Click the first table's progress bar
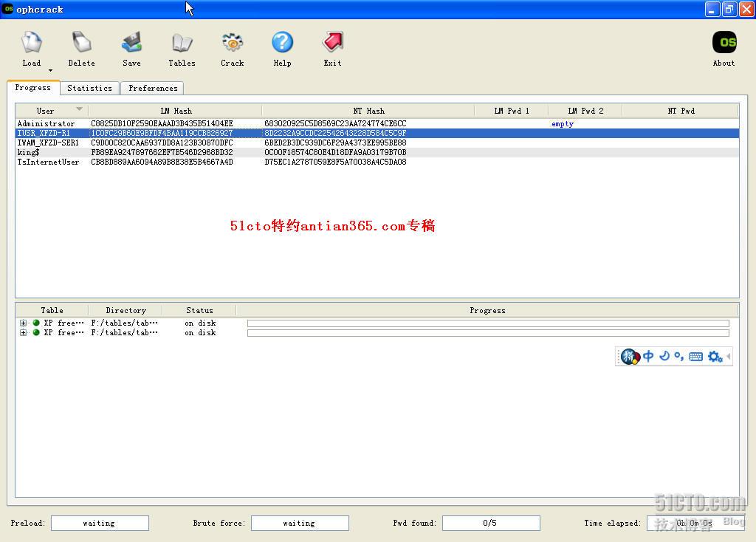Image resolution: width=756 pixels, height=542 pixels. click(x=488, y=323)
